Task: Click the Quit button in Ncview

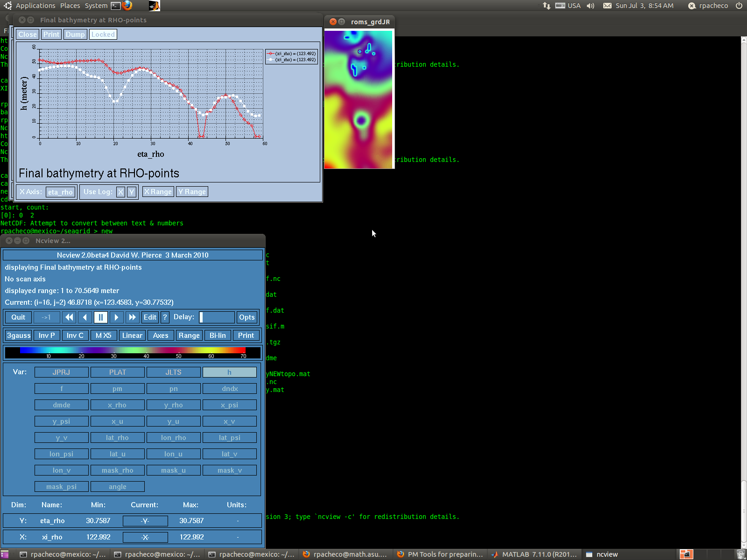Action: [18, 317]
